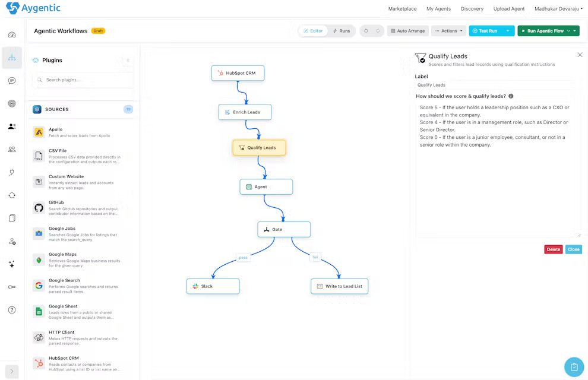Select the Qualify Leads workflow node
Screen dimensions: 588x380
pos(259,148)
